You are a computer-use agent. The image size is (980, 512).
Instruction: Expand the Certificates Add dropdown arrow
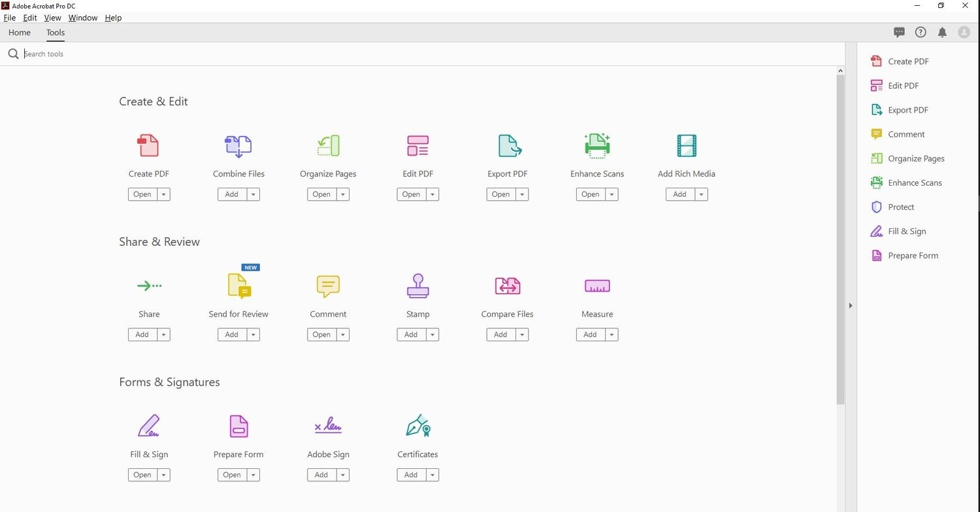coord(432,475)
